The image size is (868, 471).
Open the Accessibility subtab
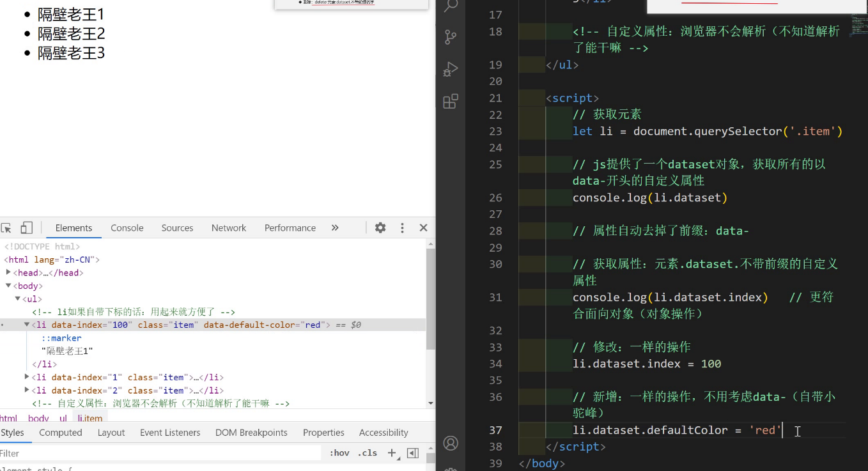click(384, 433)
